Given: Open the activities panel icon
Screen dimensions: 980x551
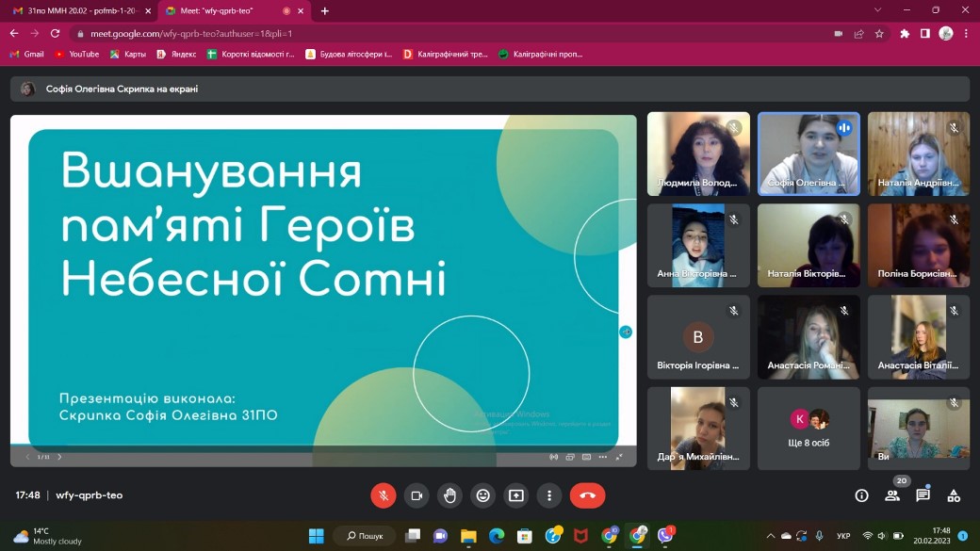Looking at the screenshot, I should pyautogui.click(x=954, y=495).
